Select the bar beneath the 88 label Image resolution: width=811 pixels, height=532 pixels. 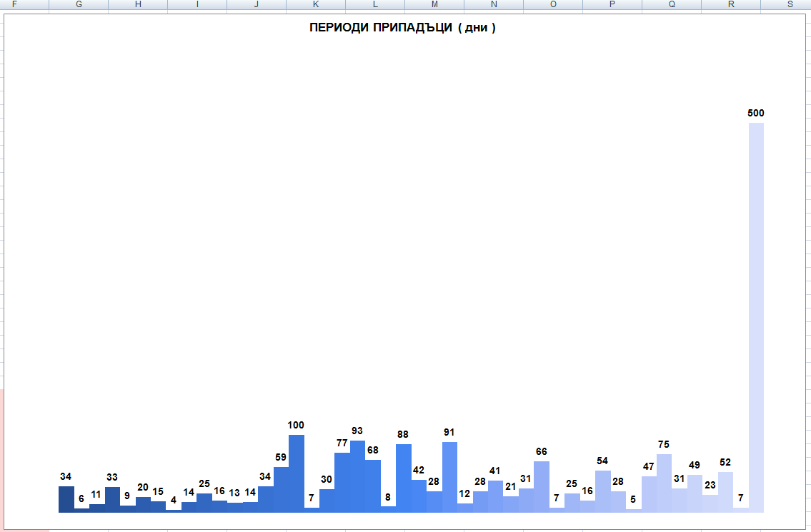tap(404, 478)
